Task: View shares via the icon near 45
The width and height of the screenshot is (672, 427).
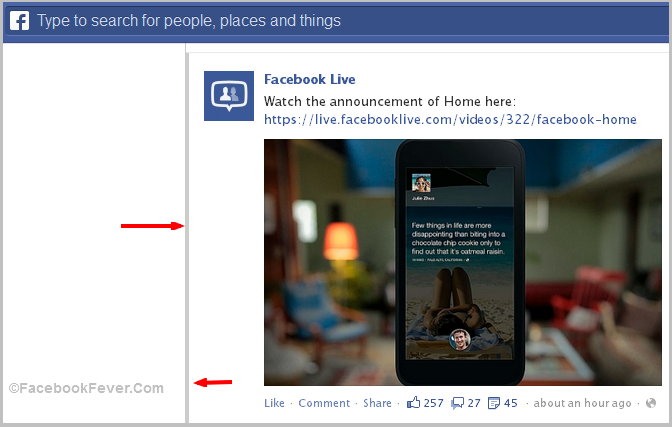Action: click(494, 403)
